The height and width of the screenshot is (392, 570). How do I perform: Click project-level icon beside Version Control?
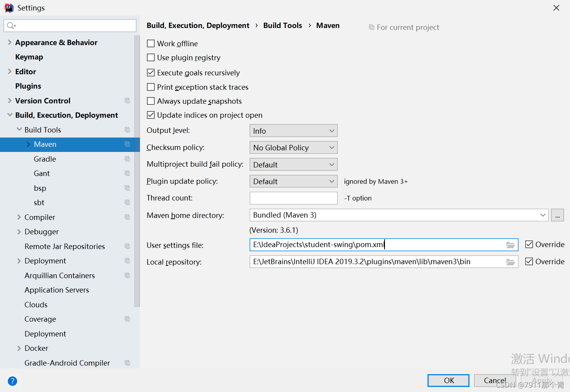pyautogui.click(x=127, y=101)
